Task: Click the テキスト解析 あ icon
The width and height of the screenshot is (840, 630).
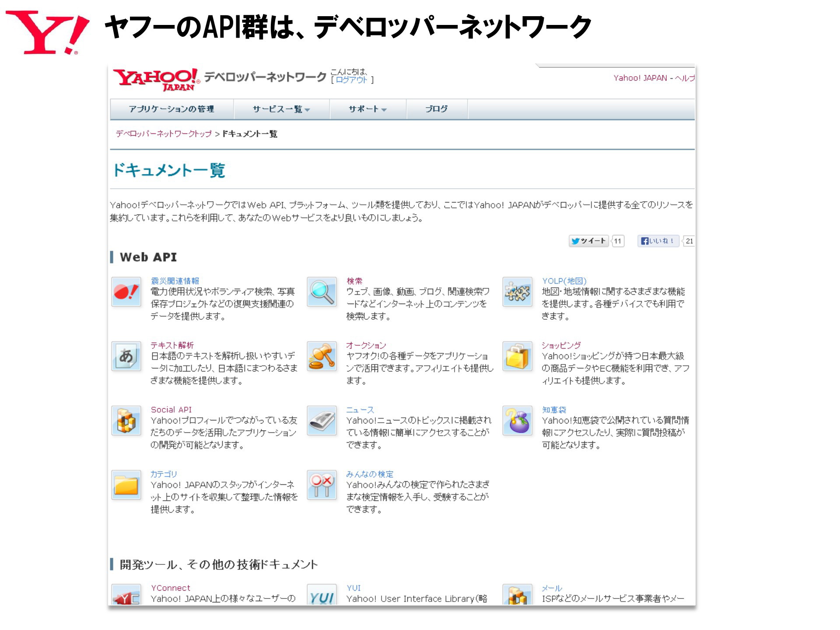Action: click(x=126, y=356)
